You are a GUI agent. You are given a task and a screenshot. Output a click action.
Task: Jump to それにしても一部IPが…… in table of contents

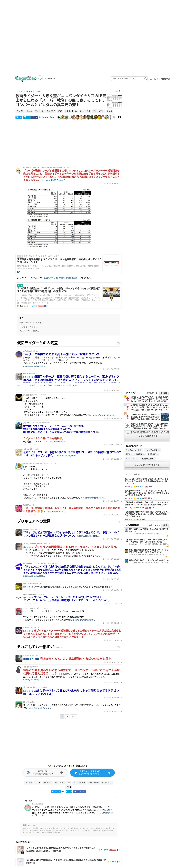31,331
